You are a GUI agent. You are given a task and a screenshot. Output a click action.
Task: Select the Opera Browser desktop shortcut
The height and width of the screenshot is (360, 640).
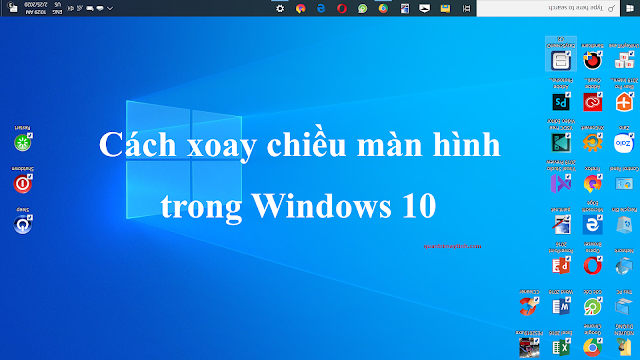[592, 266]
